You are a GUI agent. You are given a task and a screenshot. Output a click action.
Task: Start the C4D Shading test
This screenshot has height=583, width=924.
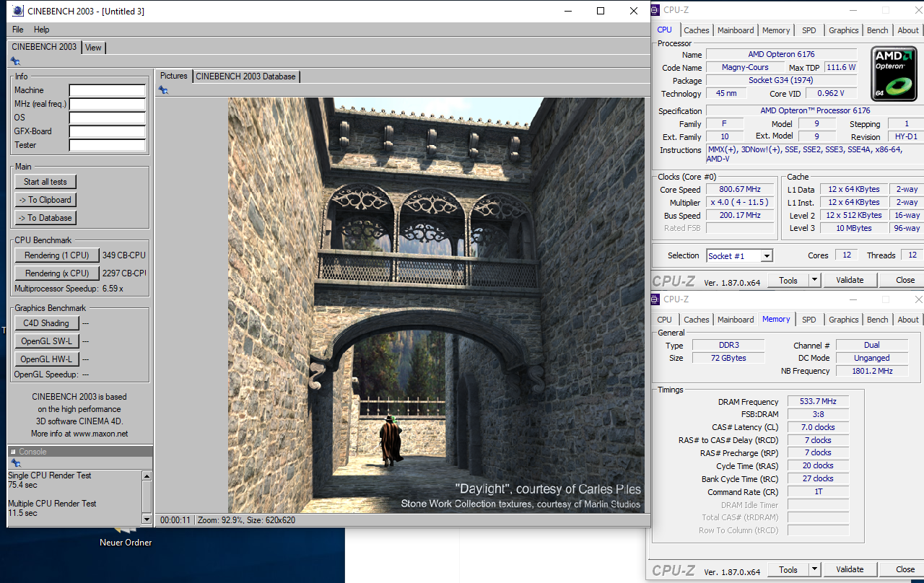tap(46, 323)
